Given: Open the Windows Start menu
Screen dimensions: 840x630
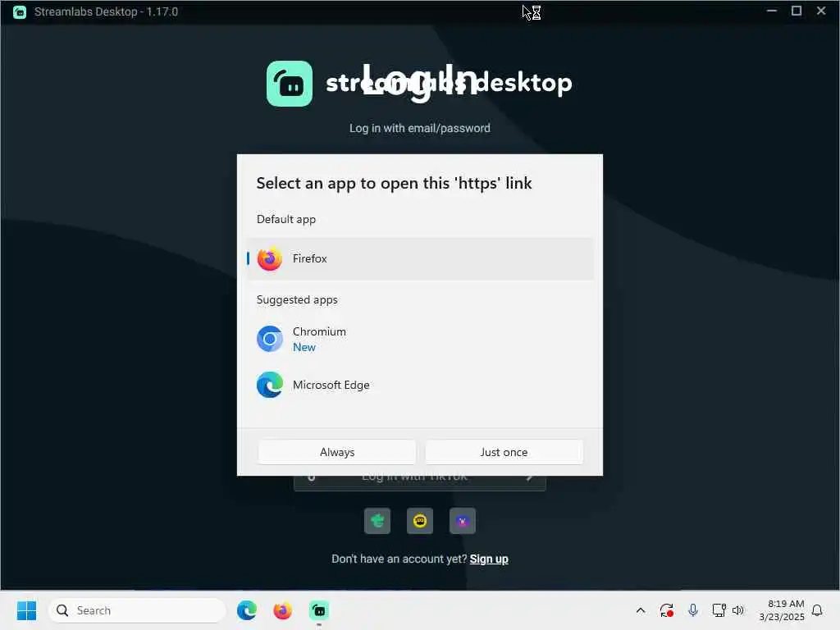Looking at the screenshot, I should (x=26, y=610).
